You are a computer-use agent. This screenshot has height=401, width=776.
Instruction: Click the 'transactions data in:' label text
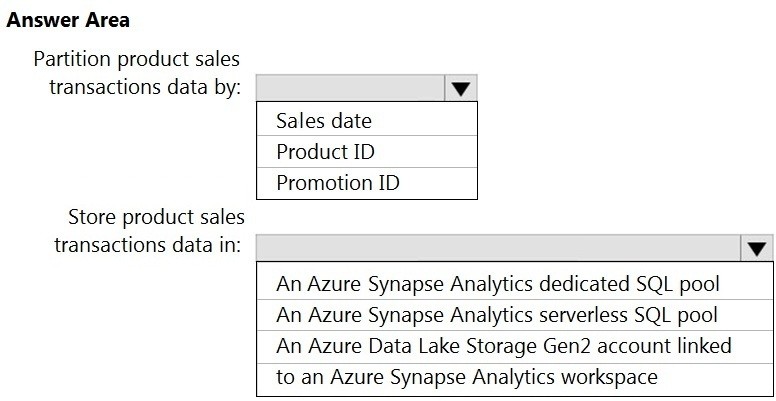pyautogui.click(x=147, y=245)
